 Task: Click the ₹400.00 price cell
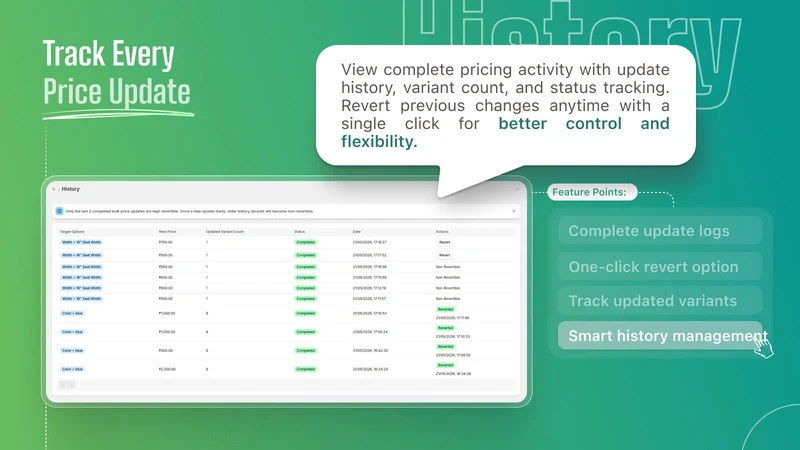pos(165,351)
